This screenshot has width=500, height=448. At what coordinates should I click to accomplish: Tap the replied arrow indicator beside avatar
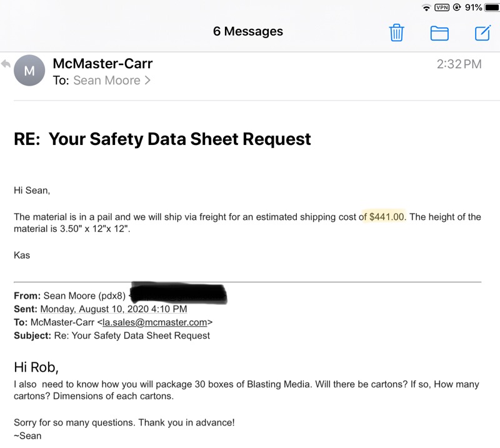pyautogui.click(x=6, y=64)
